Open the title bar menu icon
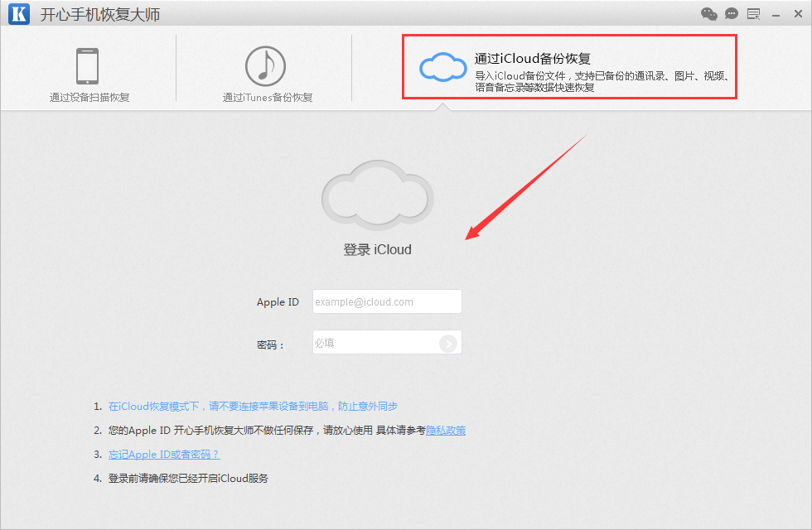The width and height of the screenshot is (812, 530). [x=753, y=14]
